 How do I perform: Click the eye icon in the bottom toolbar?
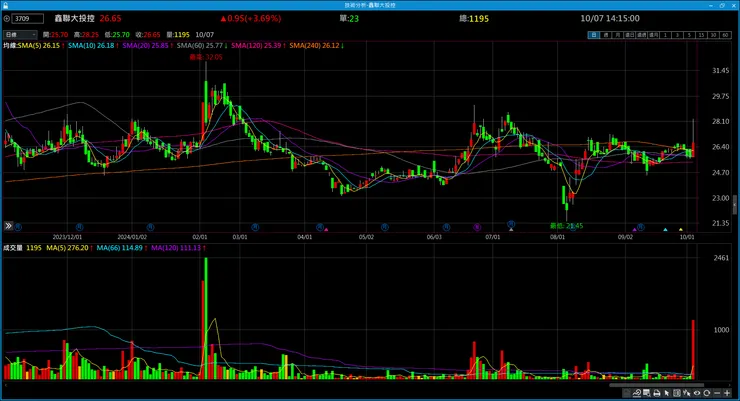point(697,393)
